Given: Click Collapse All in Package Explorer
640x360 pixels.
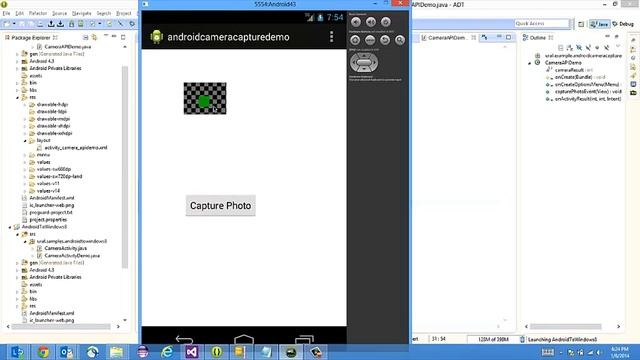Looking at the screenshot, I should tap(85, 38).
